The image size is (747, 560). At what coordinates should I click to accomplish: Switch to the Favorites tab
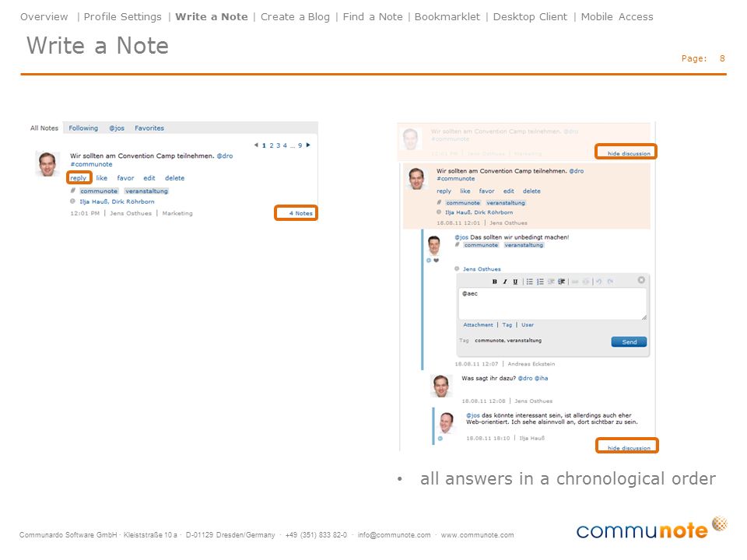point(149,128)
